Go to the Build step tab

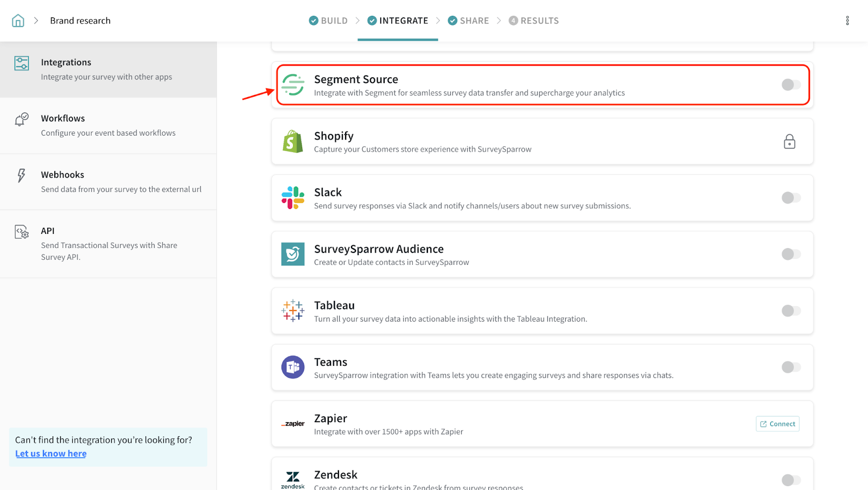[328, 21]
